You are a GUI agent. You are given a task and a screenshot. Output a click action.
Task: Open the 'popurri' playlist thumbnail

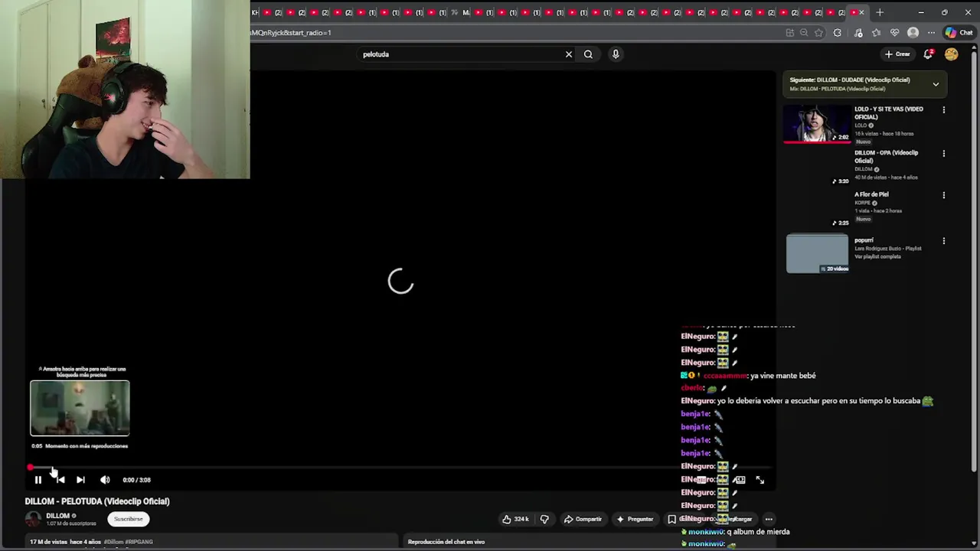coord(817,253)
